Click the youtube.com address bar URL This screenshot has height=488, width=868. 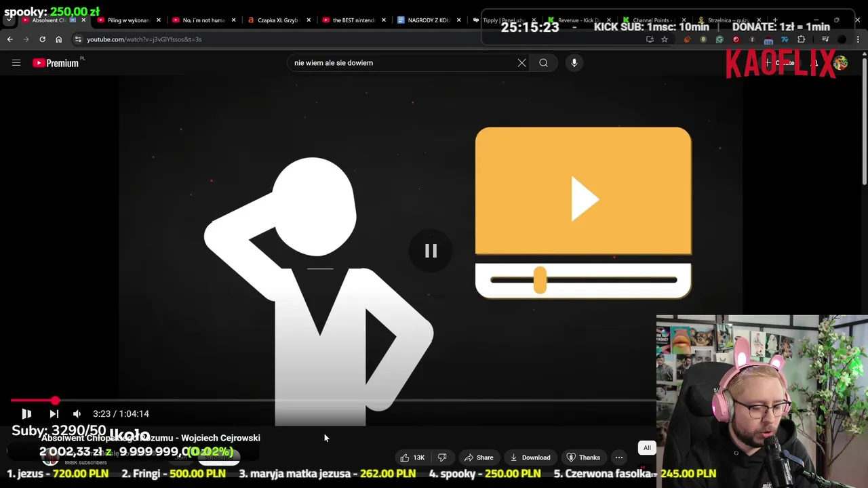pyautogui.click(x=144, y=39)
